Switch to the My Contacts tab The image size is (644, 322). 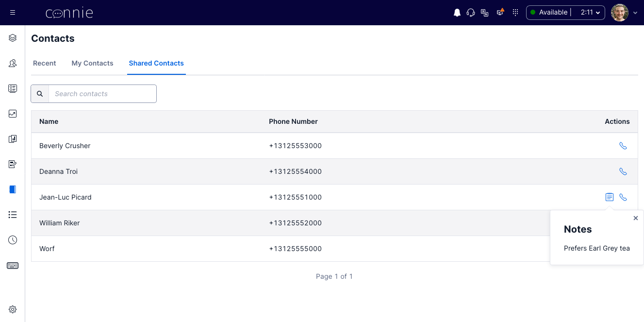click(x=92, y=63)
